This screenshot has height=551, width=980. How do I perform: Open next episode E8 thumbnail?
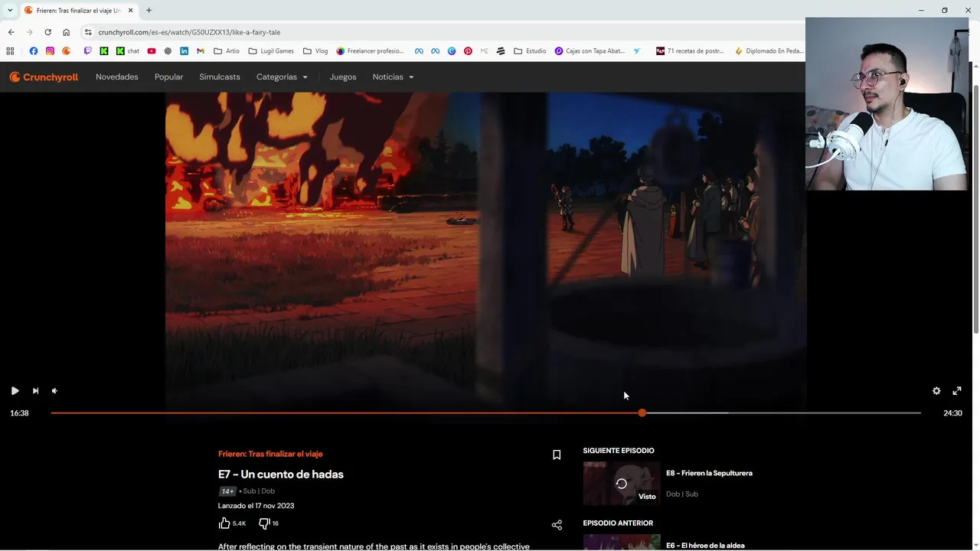(621, 484)
